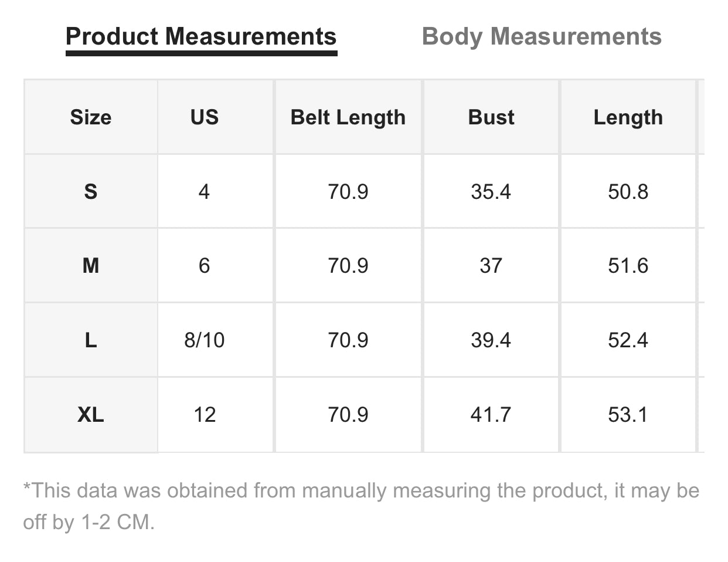Select the Product Measurements tab
The image size is (728, 562).
click(201, 36)
